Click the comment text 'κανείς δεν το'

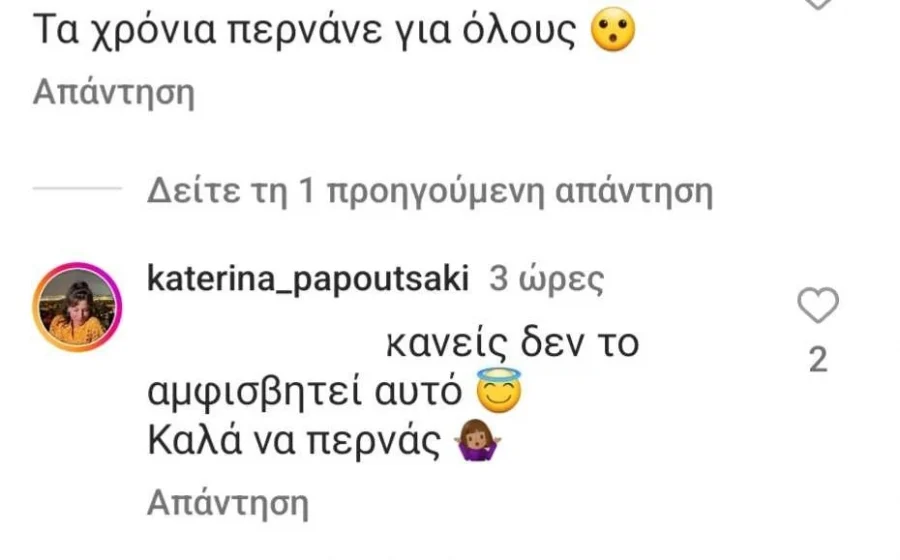tap(512, 344)
